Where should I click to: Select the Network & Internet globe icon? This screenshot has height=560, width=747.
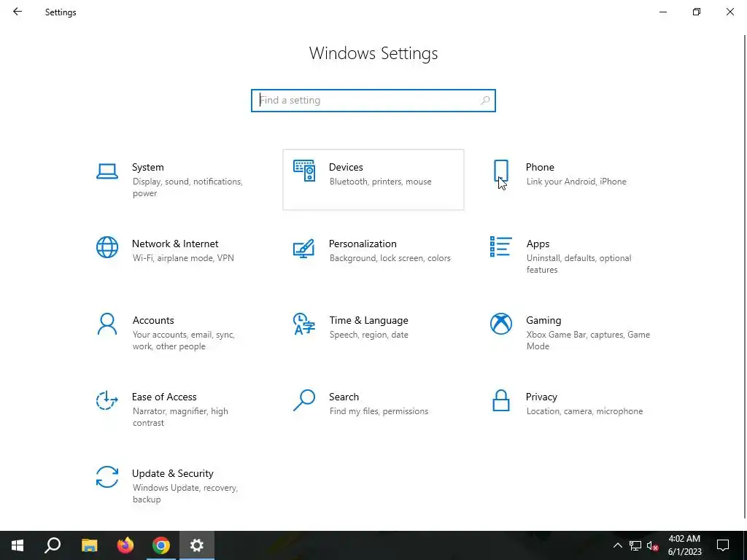click(x=107, y=247)
